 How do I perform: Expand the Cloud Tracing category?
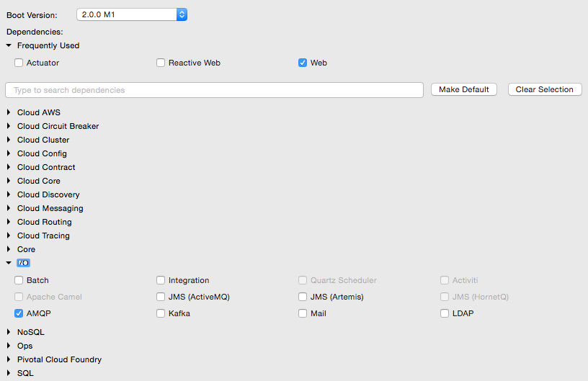9,236
